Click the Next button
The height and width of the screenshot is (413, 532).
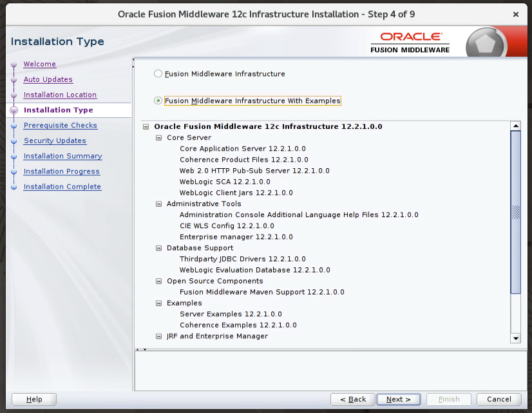[399, 399]
